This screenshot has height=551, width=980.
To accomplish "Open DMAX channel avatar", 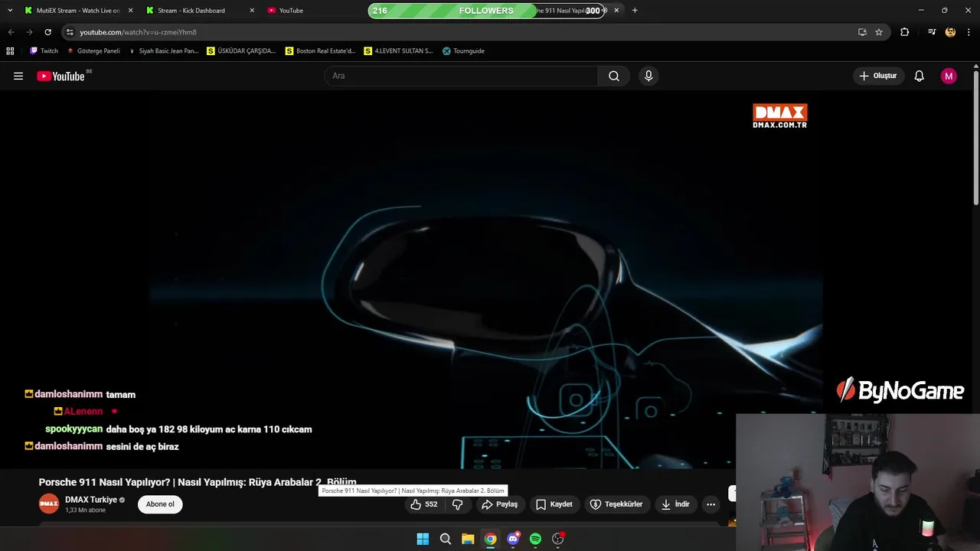I will (x=49, y=504).
